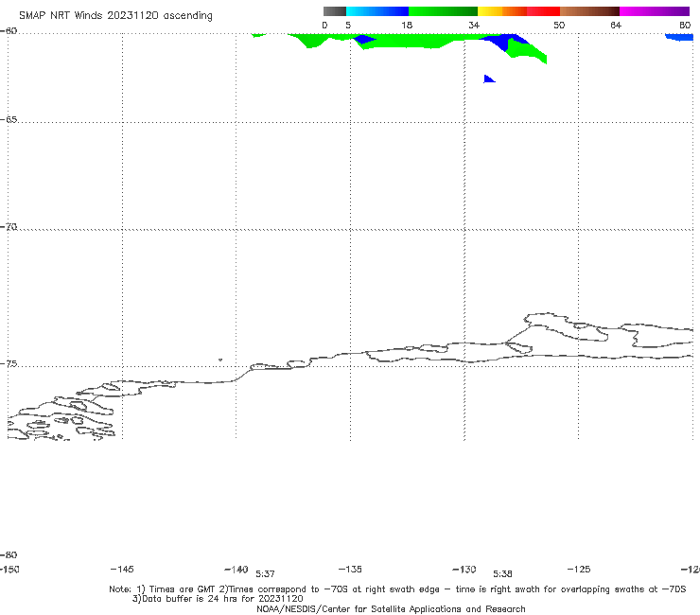Click the color bar label '18'

407,26
